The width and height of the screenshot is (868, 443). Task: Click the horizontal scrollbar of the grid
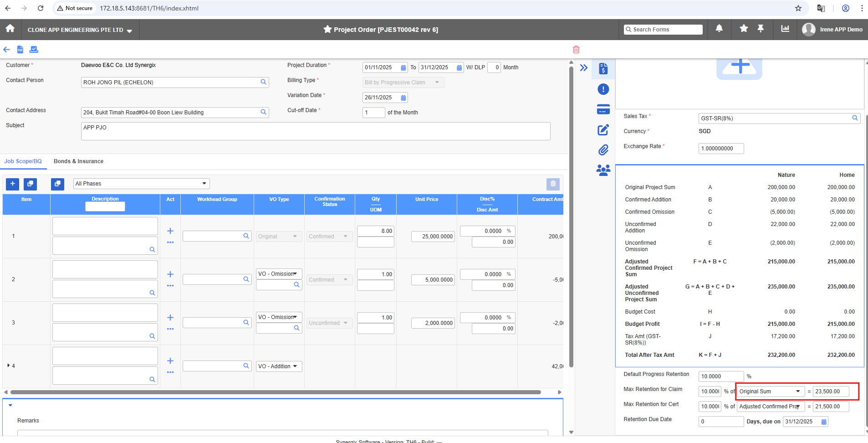(275, 392)
